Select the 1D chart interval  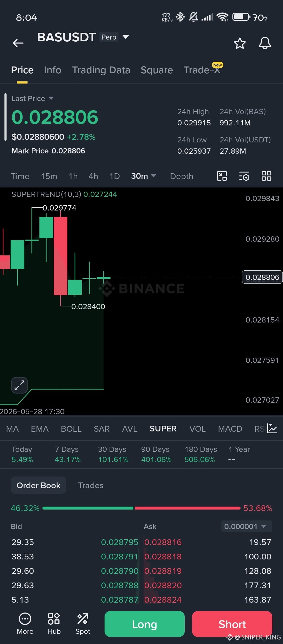(x=115, y=176)
